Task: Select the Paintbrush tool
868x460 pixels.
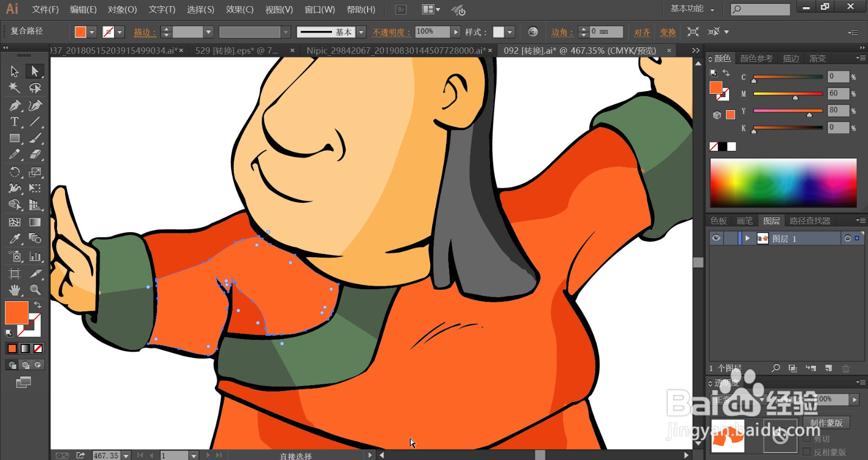Action: point(35,138)
